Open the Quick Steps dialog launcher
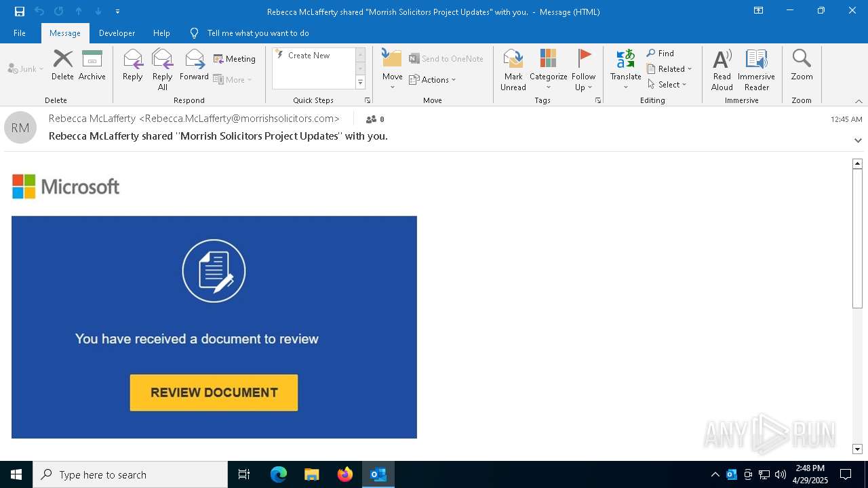The height and width of the screenshot is (488, 868). (x=368, y=100)
